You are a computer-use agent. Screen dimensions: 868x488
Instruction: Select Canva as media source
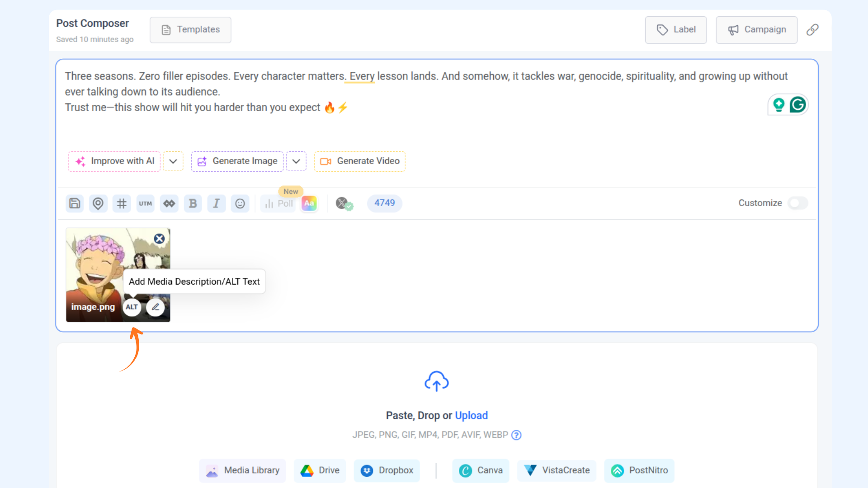coord(481,470)
